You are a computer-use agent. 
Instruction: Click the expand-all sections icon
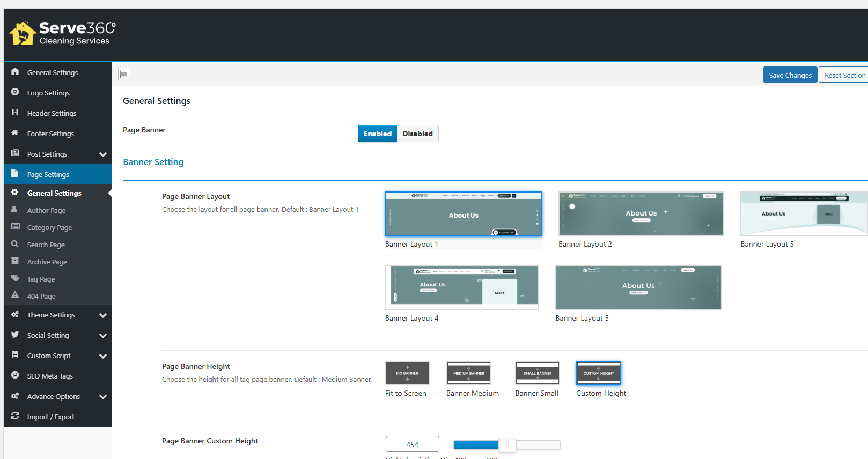pos(124,74)
